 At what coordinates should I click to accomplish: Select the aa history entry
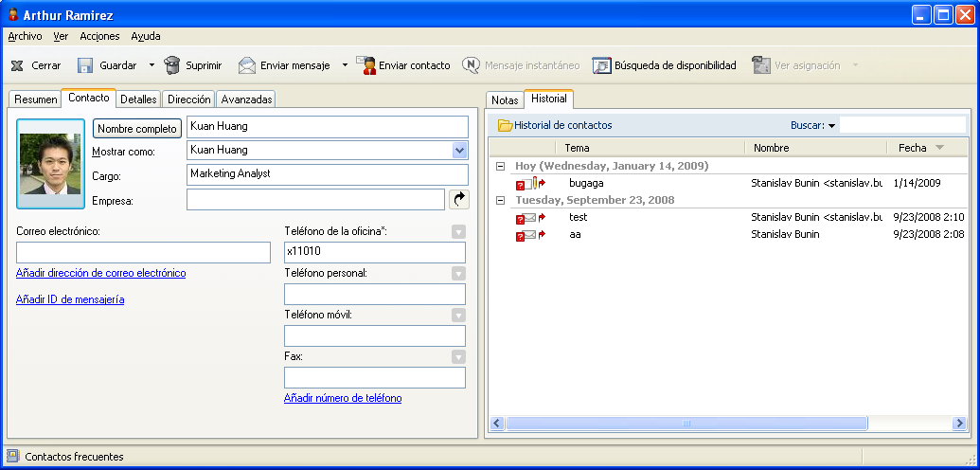[x=728, y=235]
